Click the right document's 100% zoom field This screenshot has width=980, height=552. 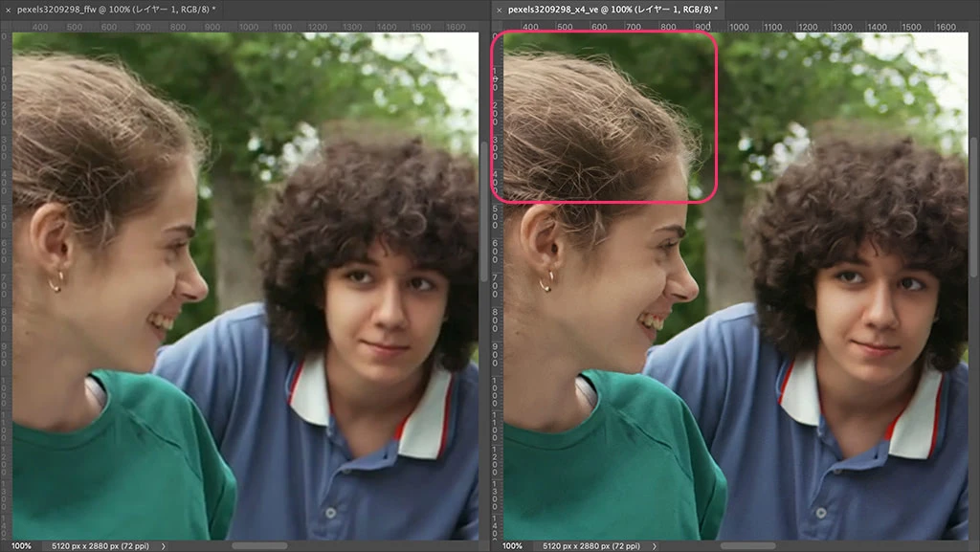(x=512, y=545)
